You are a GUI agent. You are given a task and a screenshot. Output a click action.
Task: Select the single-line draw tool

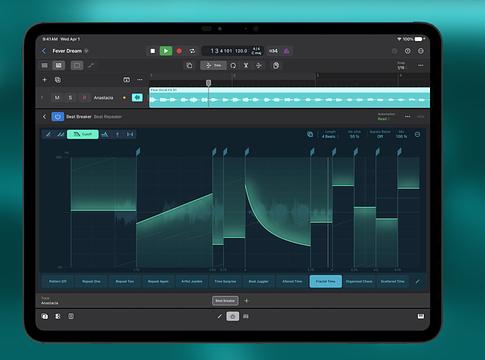tap(49, 134)
